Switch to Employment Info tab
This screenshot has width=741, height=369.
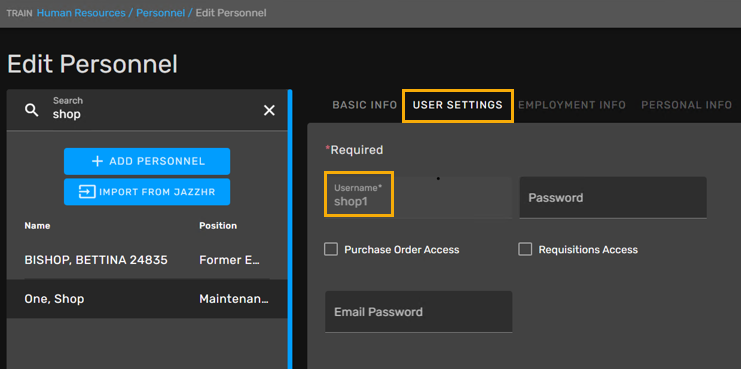[x=572, y=105]
